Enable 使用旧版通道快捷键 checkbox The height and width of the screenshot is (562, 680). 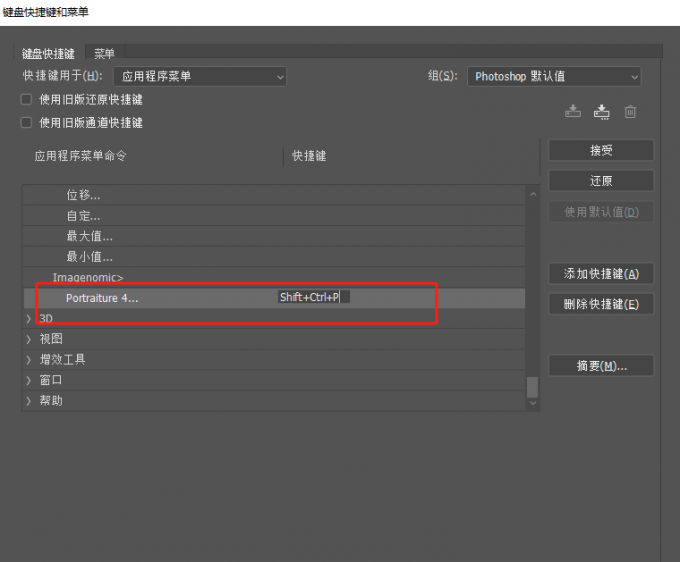point(26,123)
